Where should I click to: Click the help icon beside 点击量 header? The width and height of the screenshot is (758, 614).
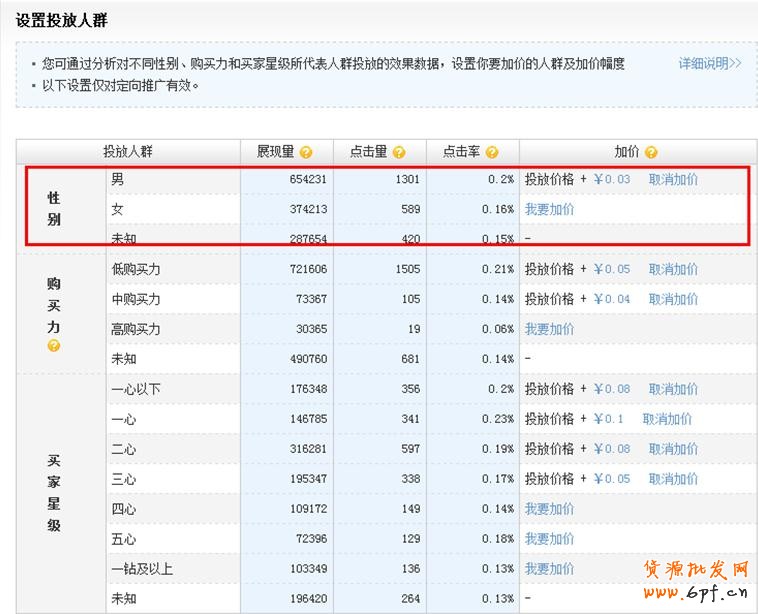click(x=399, y=153)
